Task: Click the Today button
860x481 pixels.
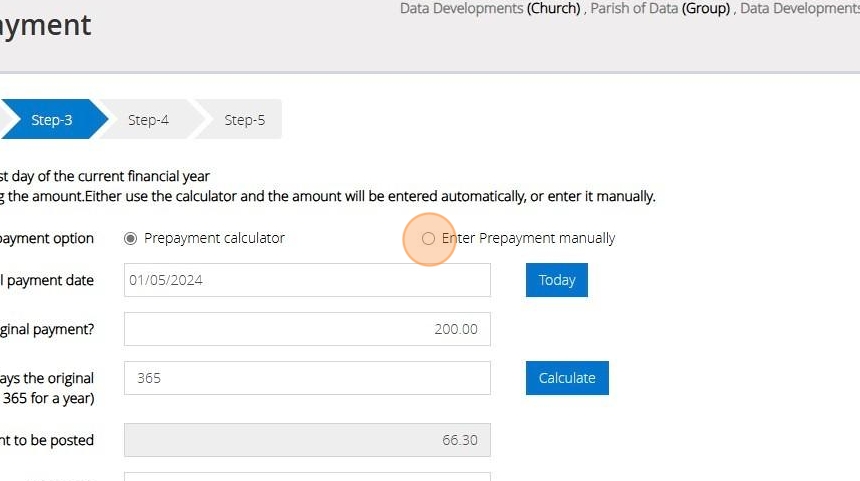Action: coord(556,280)
